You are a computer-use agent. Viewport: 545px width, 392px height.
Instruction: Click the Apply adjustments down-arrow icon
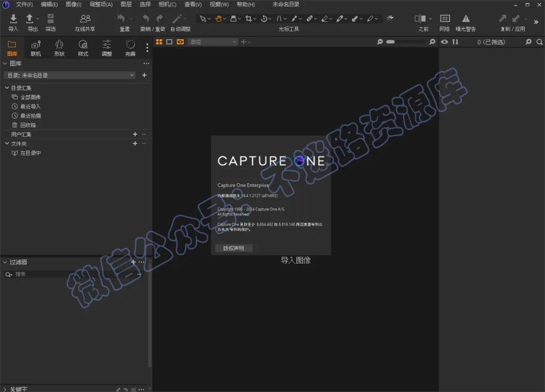tap(516, 19)
